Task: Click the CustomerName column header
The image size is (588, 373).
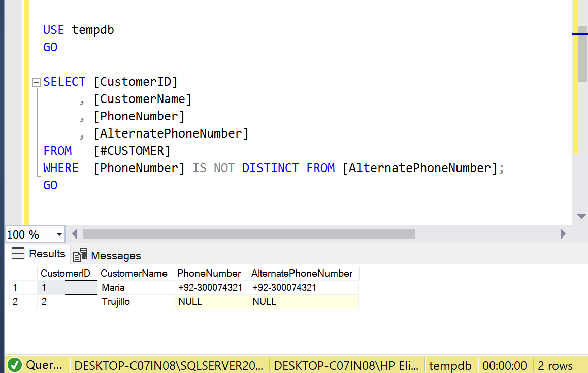Action: point(135,274)
